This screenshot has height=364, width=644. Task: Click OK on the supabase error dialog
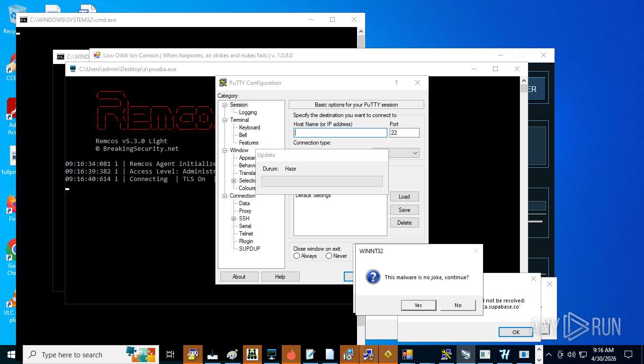516,332
